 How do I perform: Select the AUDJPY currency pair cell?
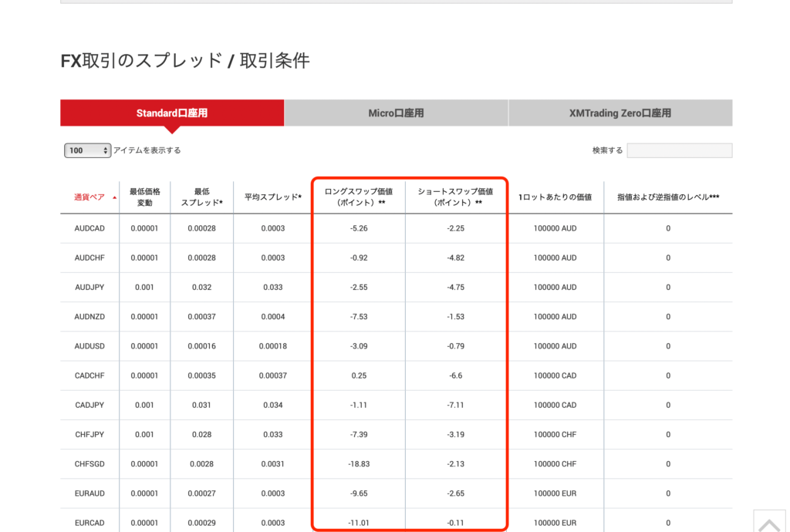tap(89, 287)
